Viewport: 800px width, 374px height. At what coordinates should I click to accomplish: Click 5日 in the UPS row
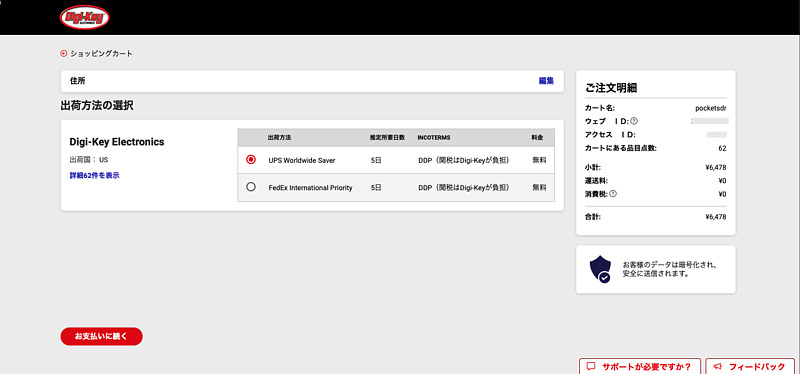coord(376,160)
